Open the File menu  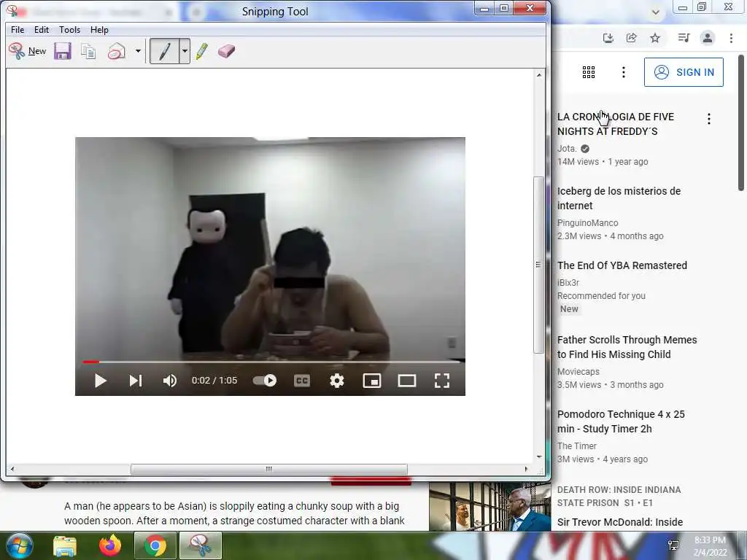(x=18, y=29)
